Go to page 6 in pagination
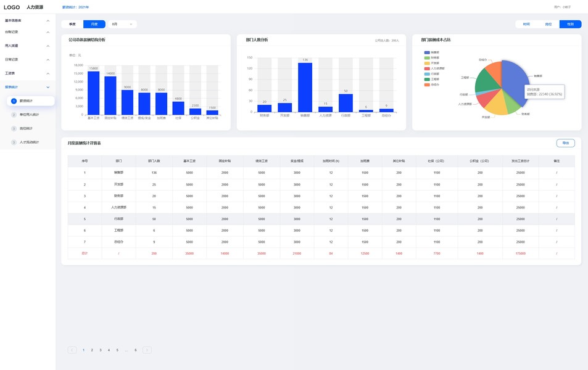588x370 pixels. coord(136,350)
